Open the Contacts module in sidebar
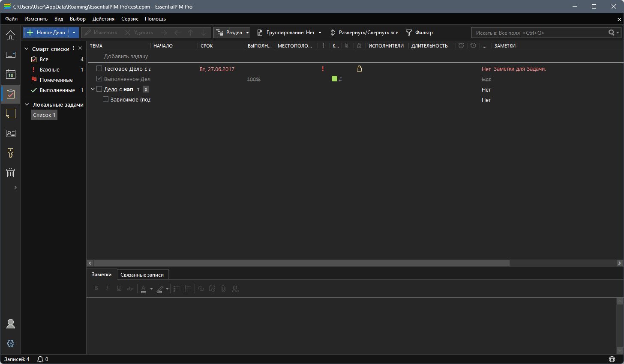This screenshot has width=624, height=364. tap(10, 133)
